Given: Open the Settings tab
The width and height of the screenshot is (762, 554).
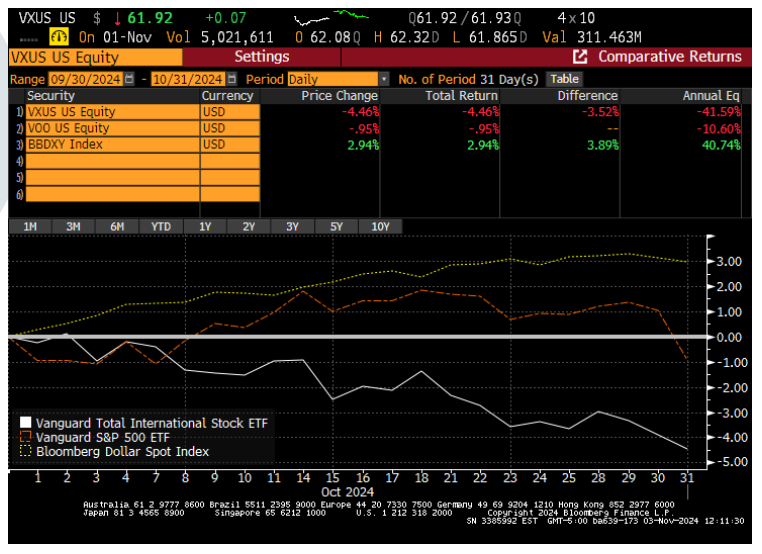Looking at the screenshot, I should (x=262, y=57).
